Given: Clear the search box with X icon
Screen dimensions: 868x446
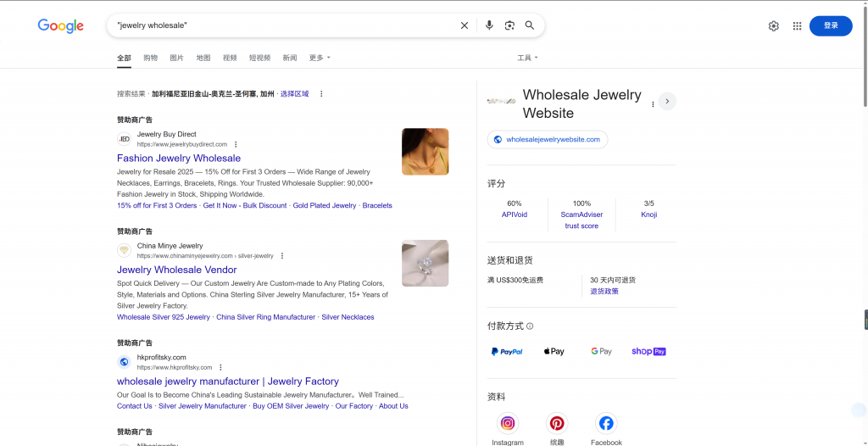Looking at the screenshot, I should pos(465,25).
